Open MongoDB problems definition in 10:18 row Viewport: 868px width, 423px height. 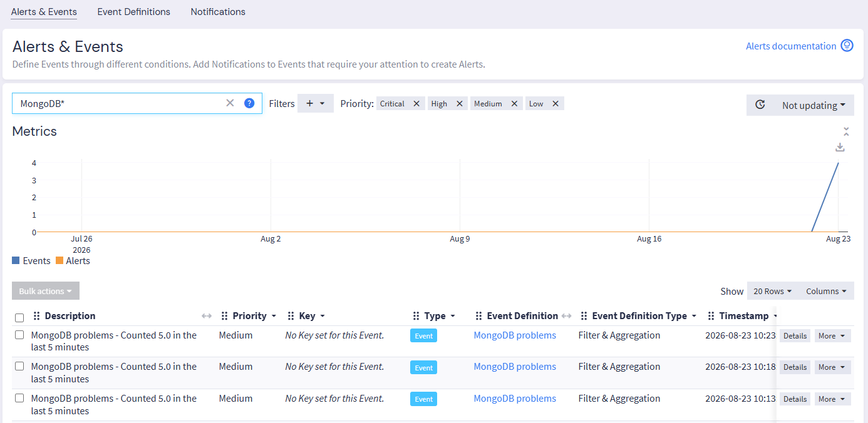515,367
